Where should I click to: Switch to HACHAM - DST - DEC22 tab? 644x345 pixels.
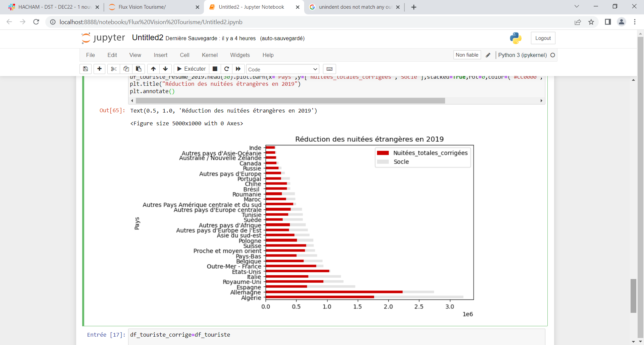54,7
